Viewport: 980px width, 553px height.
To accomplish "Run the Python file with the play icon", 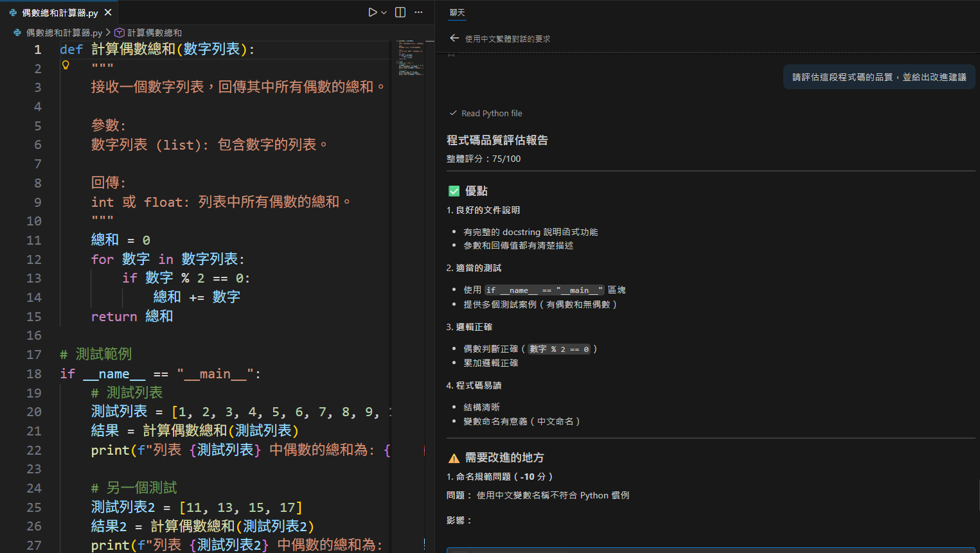I will point(372,12).
